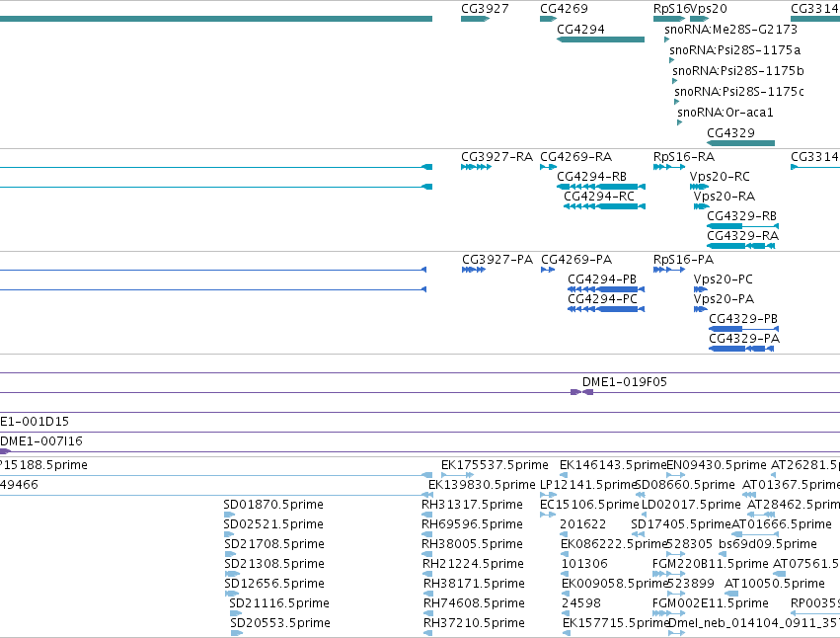This screenshot has width=840, height=638.
Task: Open EST RH38005.5prime
Action: point(472,544)
